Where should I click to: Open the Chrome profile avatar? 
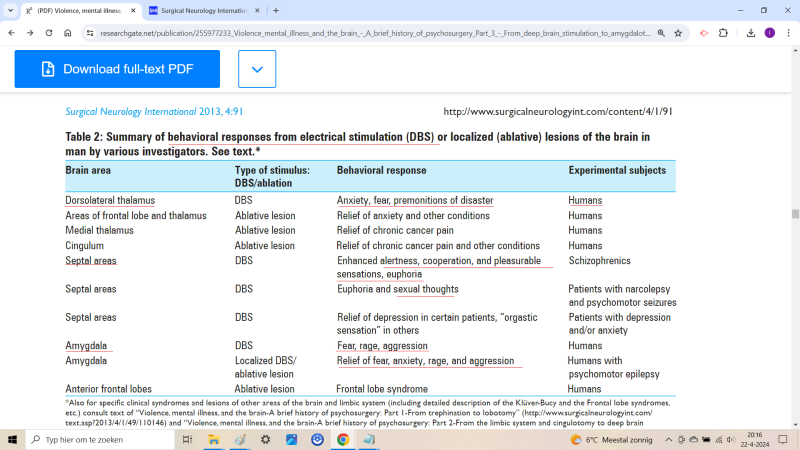(x=769, y=33)
